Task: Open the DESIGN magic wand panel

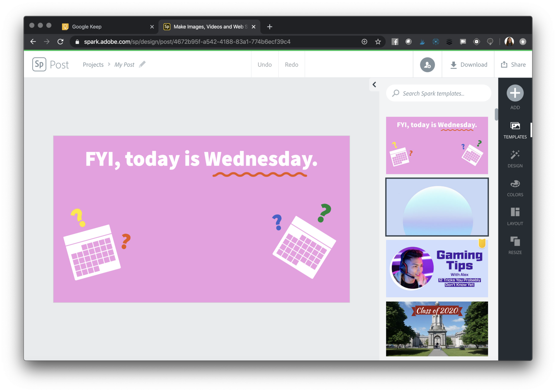Action: click(x=515, y=155)
